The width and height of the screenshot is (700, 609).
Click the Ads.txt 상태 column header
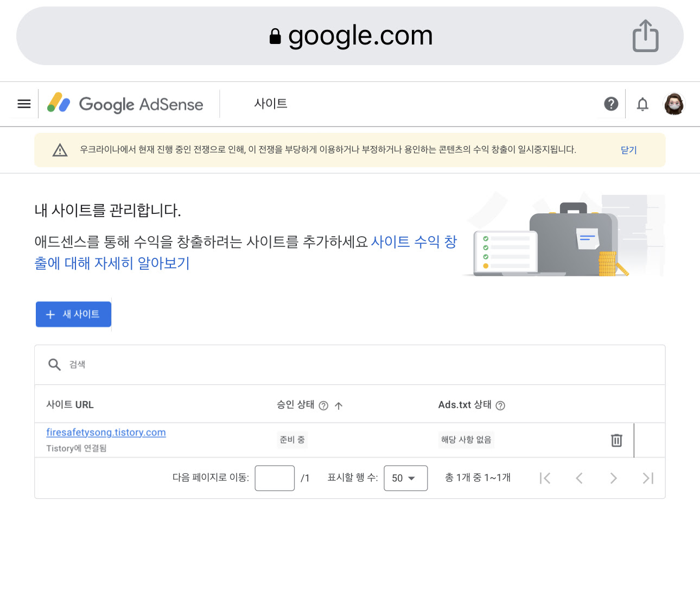[x=464, y=405]
